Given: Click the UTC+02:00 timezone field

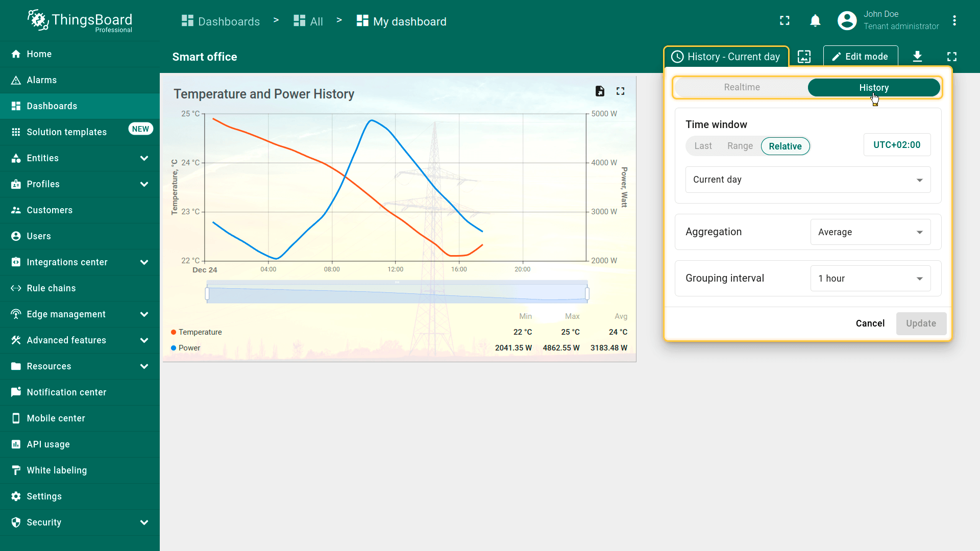Looking at the screenshot, I should (x=896, y=145).
